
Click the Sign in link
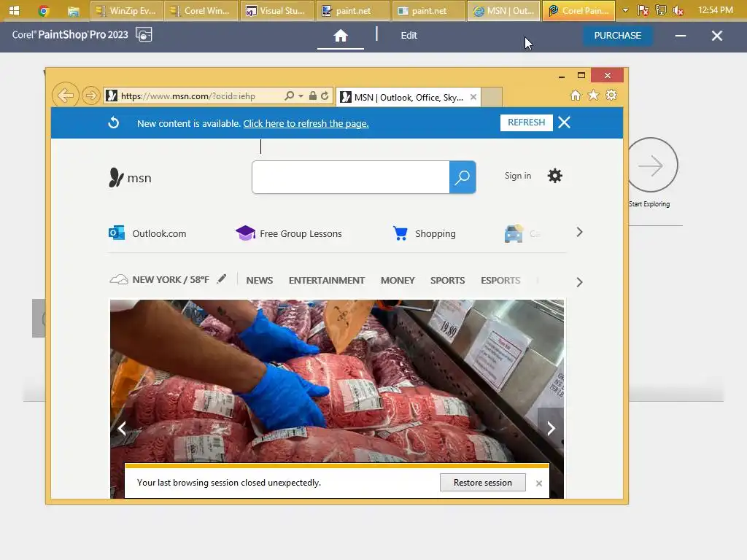(518, 176)
